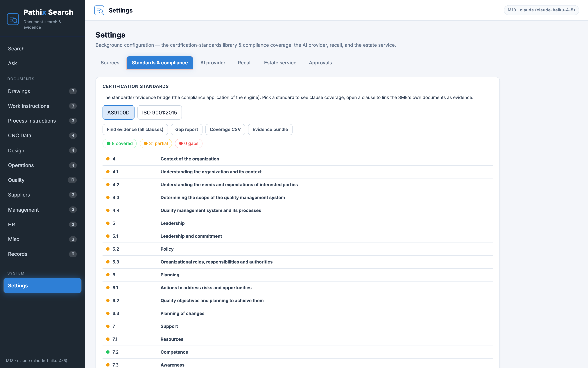This screenshot has height=368, width=588.
Task: Expand clause 7 Support
Action: 298,327
